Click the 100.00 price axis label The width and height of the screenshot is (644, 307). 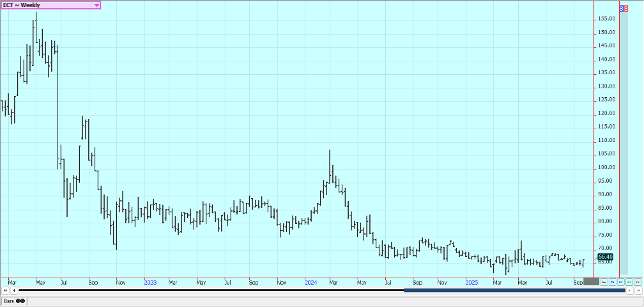(606, 168)
